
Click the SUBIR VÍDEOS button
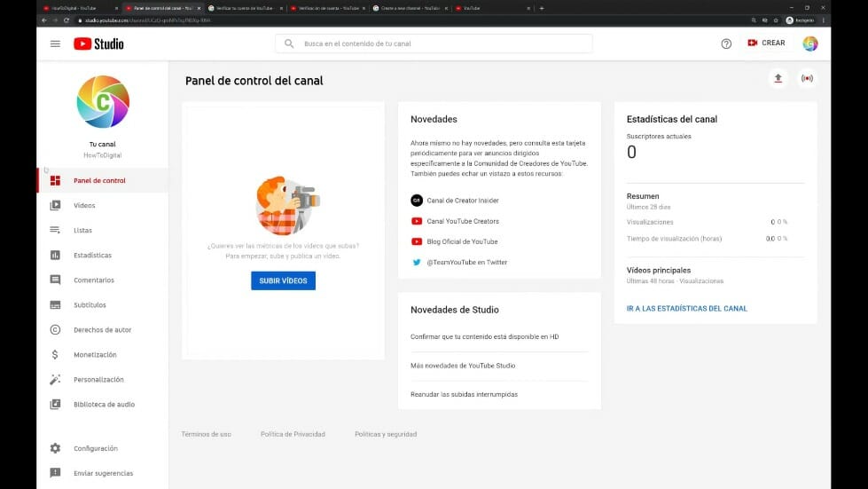(283, 280)
